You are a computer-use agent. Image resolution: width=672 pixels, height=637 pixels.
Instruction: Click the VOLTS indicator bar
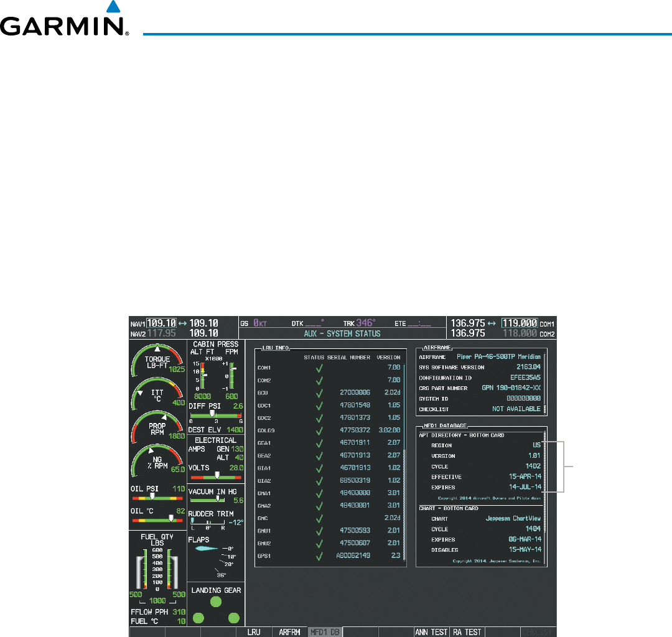pos(216,477)
